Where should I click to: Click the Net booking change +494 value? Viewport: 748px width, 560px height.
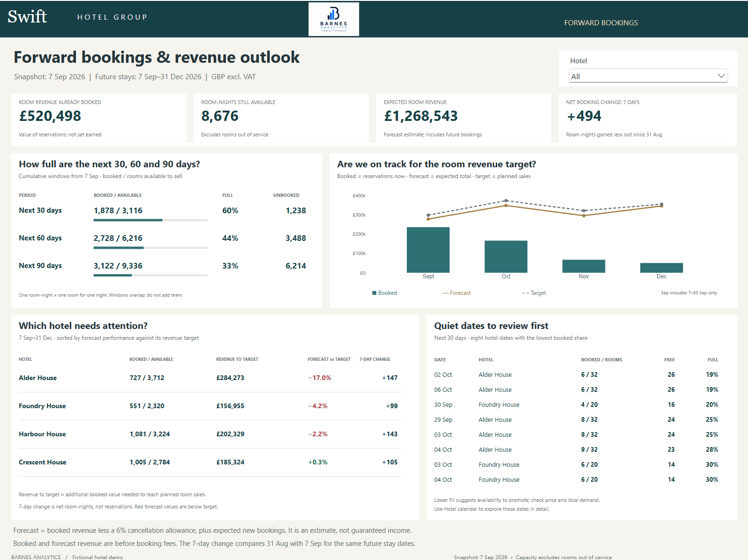[584, 116]
